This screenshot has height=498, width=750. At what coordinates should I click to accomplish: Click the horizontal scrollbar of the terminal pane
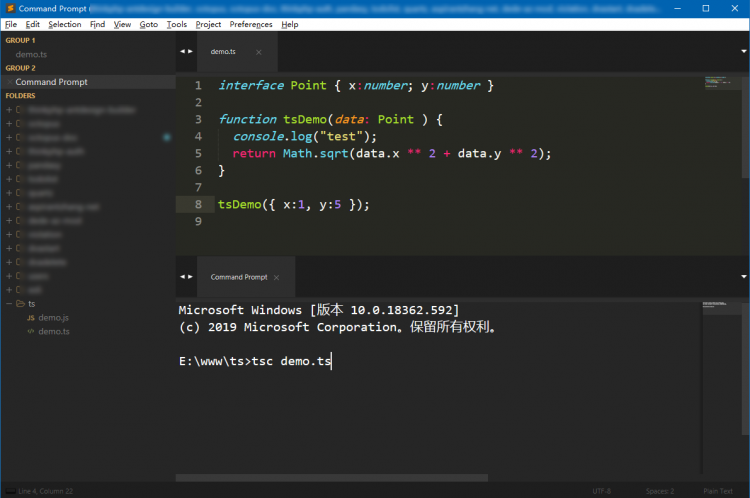click(x=330, y=479)
